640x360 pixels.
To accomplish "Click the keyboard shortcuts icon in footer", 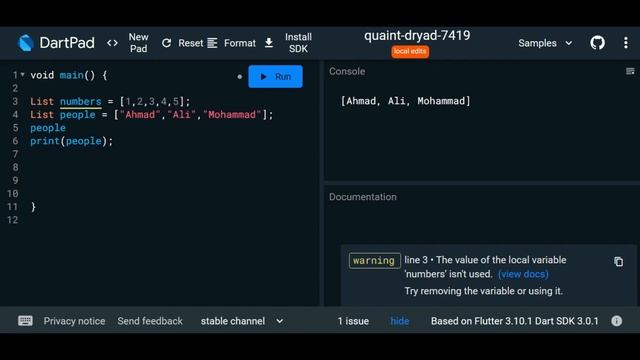I will [x=25, y=321].
